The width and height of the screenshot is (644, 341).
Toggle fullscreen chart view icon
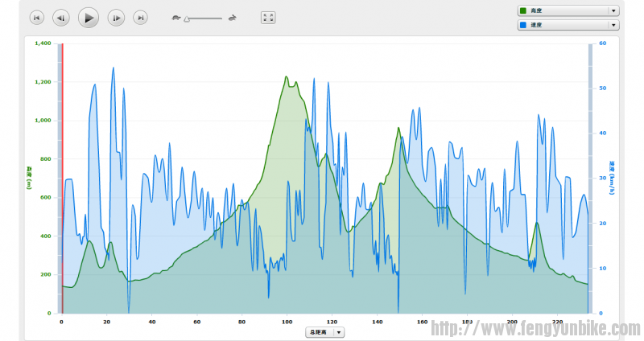click(268, 17)
